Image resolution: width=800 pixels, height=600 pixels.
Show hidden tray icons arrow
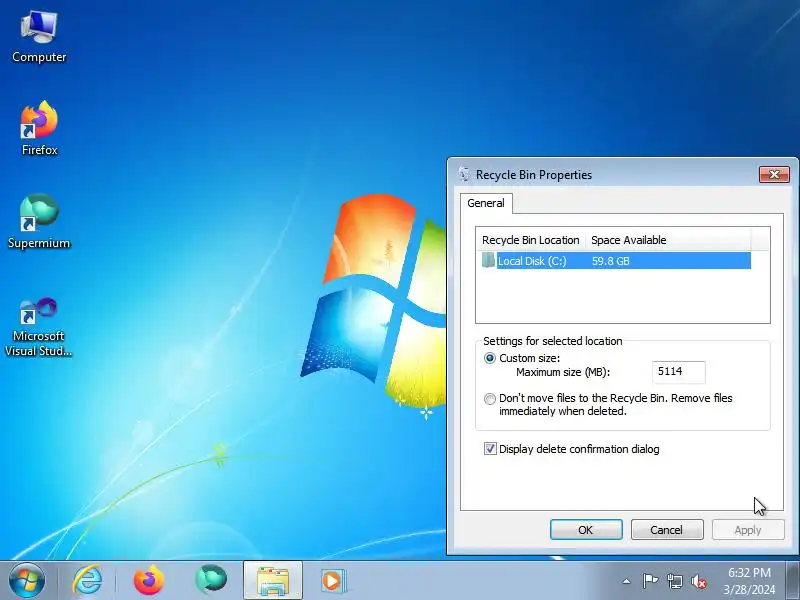[627, 581]
